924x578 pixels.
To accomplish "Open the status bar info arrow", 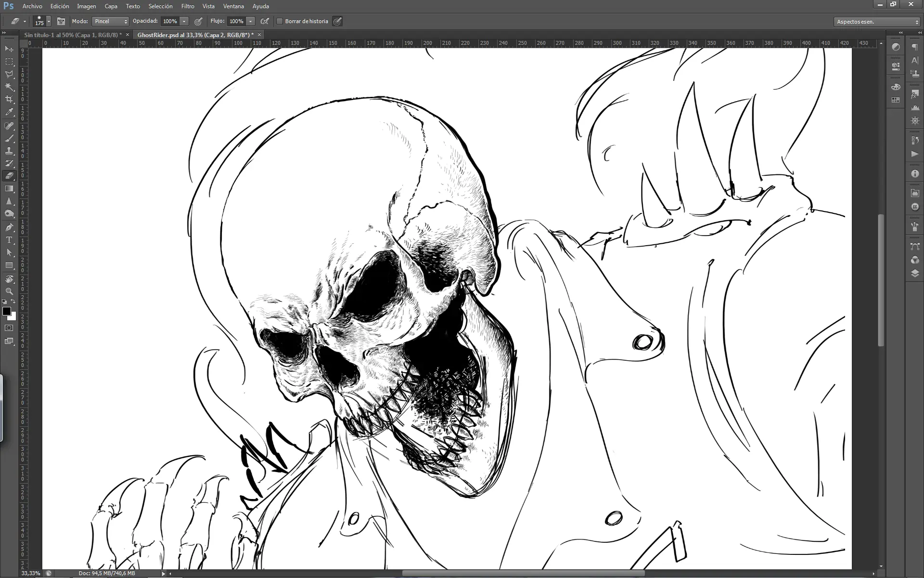I will point(164,573).
